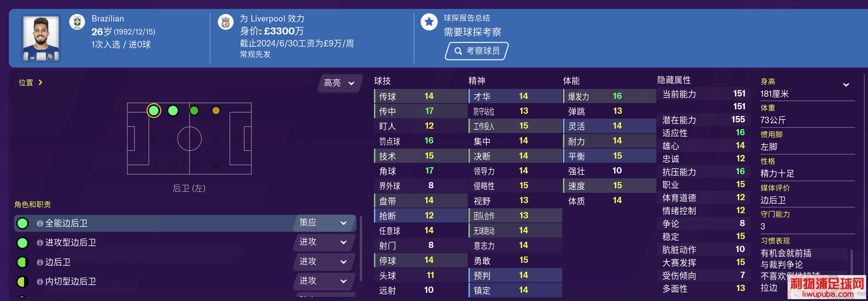This screenshot has width=868, height=301.
Task: Click the info icon beside 内切型边后卫
Action: (x=40, y=282)
